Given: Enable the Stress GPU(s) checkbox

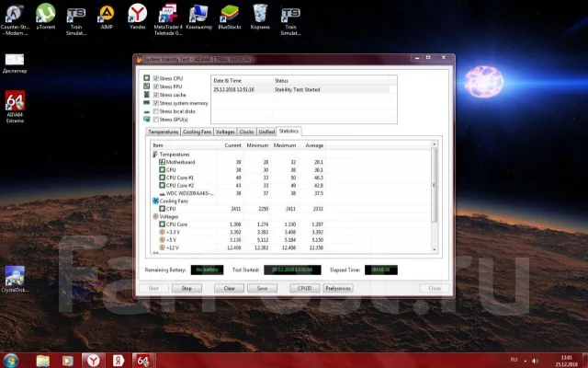Looking at the screenshot, I should (156, 120).
